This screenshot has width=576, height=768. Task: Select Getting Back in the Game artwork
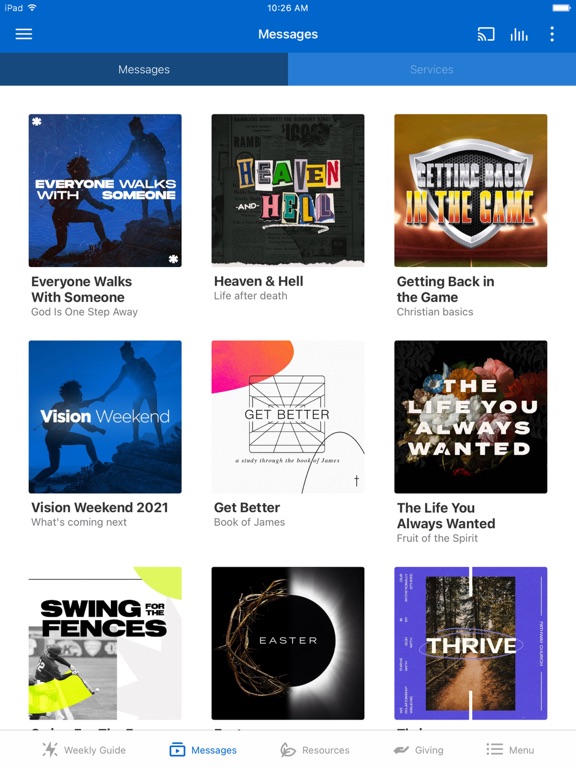click(x=471, y=191)
